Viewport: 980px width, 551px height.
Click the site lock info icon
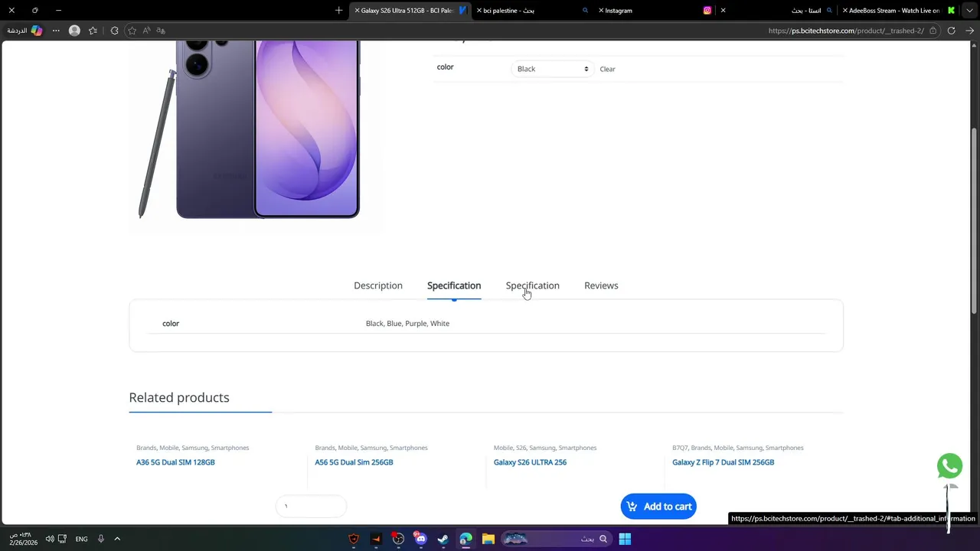[x=933, y=31]
